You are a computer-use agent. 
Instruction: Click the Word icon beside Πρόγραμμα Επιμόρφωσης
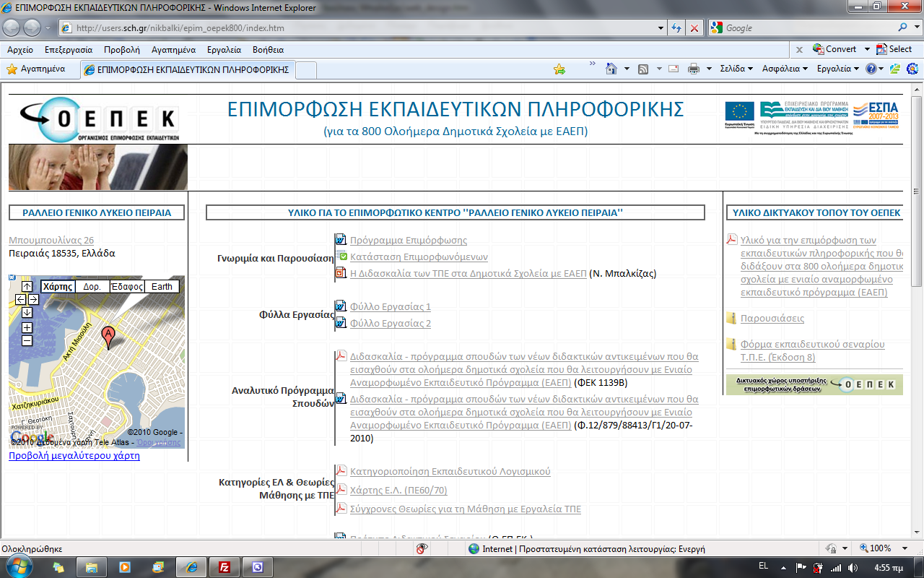coord(341,240)
